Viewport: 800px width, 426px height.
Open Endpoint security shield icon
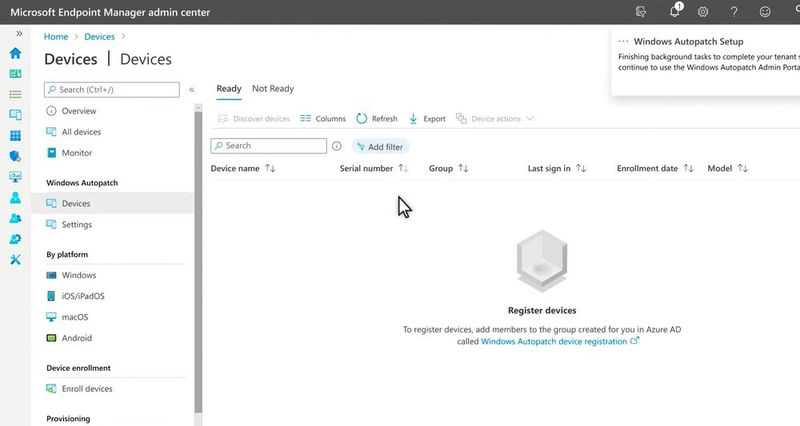coord(15,156)
